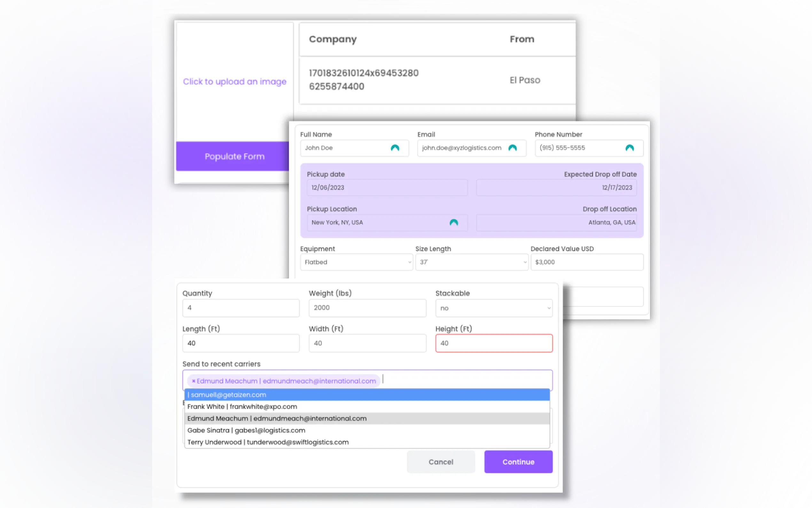The width and height of the screenshot is (812, 508).
Task: Click teal icon in Pickup Location field
Action: [x=454, y=222]
